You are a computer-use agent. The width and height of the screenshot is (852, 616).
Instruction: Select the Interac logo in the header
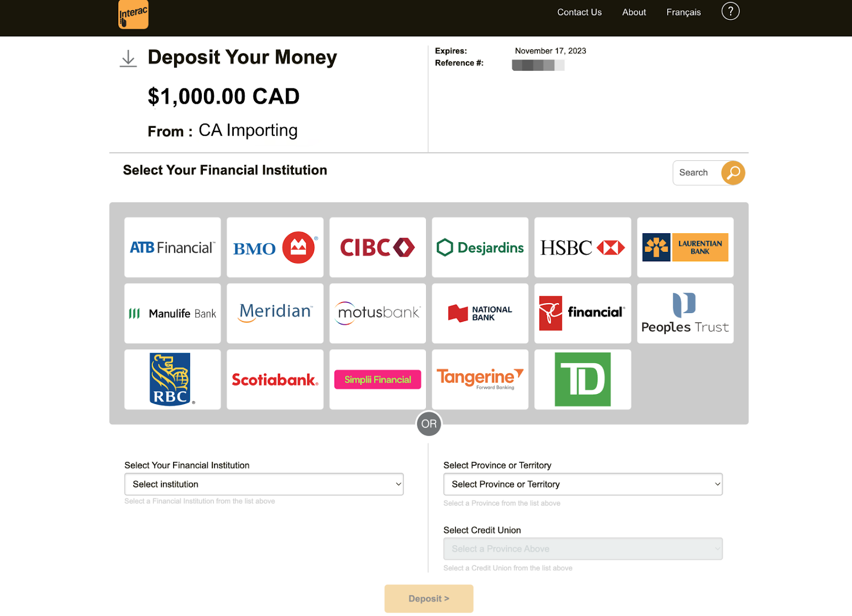pyautogui.click(x=133, y=14)
